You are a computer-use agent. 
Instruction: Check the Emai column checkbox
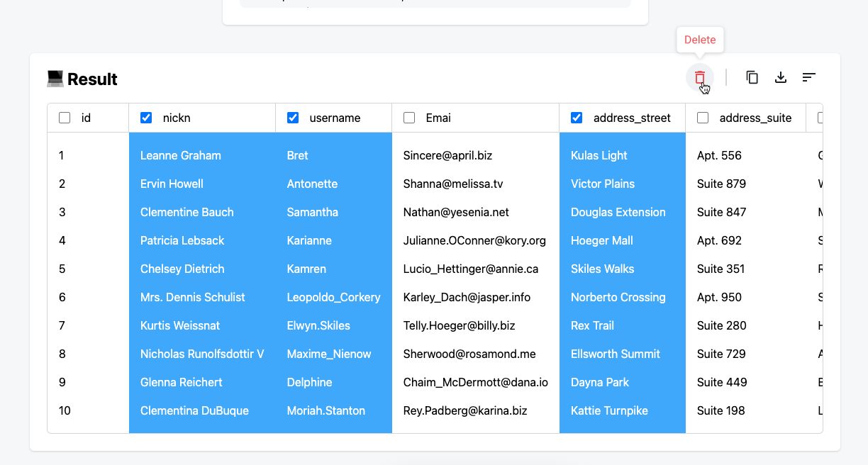(409, 118)
